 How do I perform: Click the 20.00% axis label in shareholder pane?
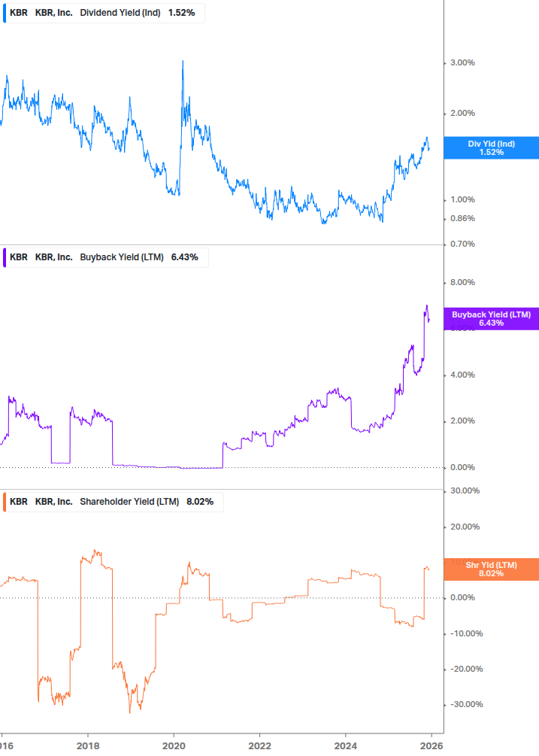click(465, 527)
